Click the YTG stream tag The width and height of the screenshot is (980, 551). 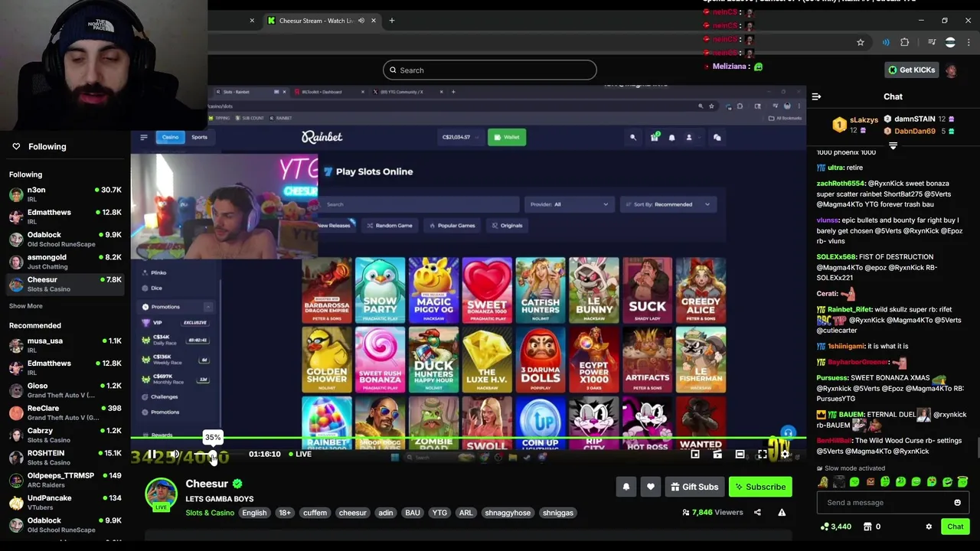[x=439, y=513]
